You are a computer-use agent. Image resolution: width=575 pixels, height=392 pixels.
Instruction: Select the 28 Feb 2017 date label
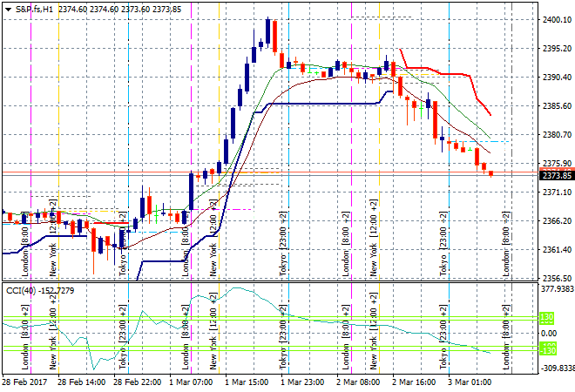24,382
